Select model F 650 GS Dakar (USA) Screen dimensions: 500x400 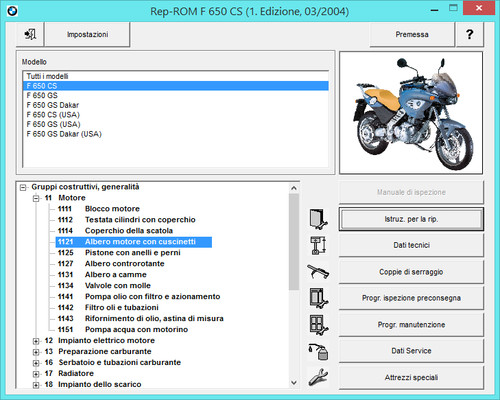click(176, 134)
